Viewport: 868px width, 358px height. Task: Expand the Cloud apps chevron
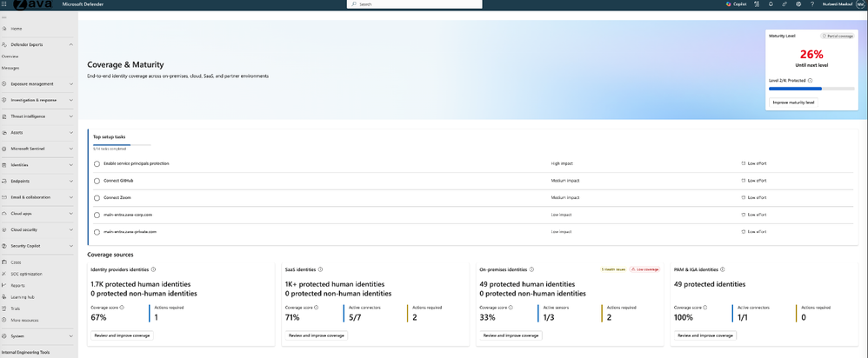point(70,213)
